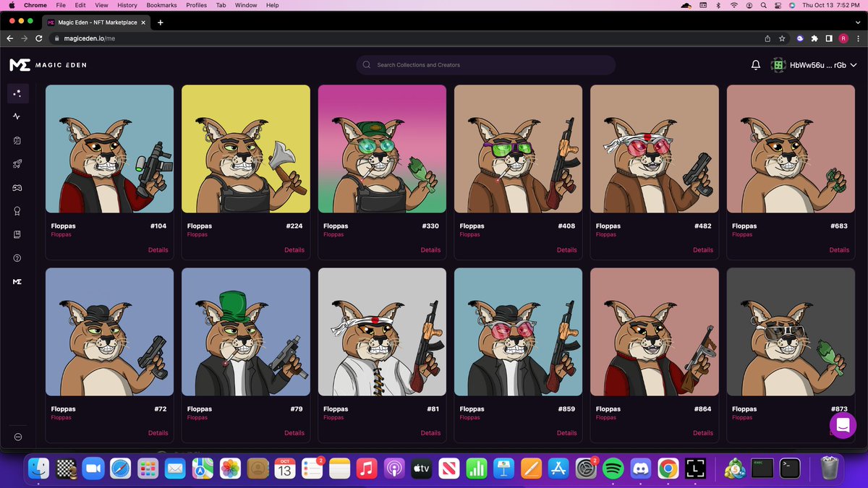Toggle the Chrome side panel icon
The height and width of the screenshot is (488, 868).
[829, 38]
